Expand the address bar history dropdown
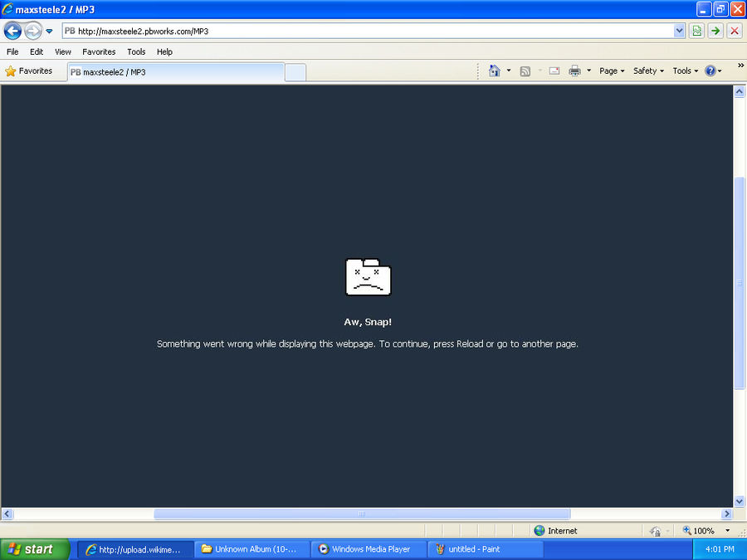 pyautogui.click(x=679, y=32)
